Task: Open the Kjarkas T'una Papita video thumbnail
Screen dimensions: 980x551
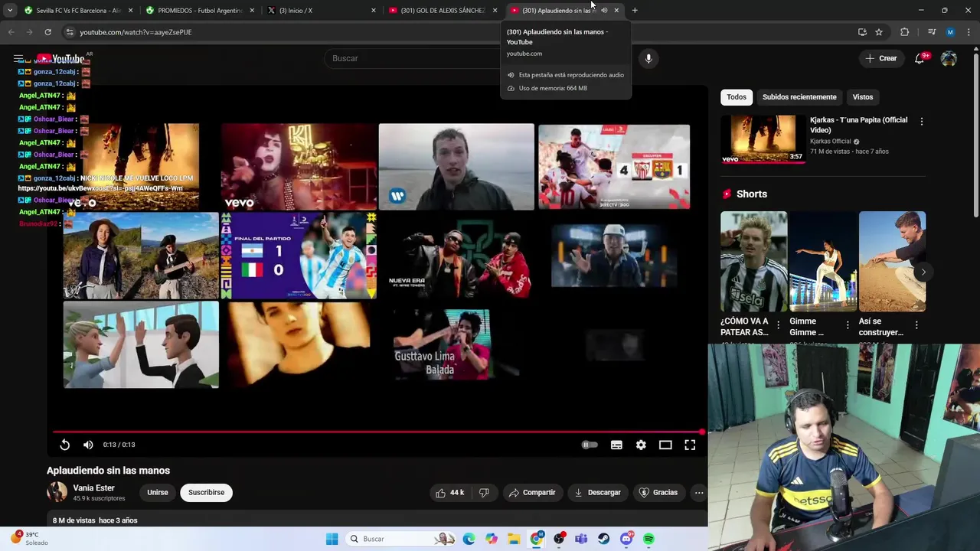Action: point(763,139)
